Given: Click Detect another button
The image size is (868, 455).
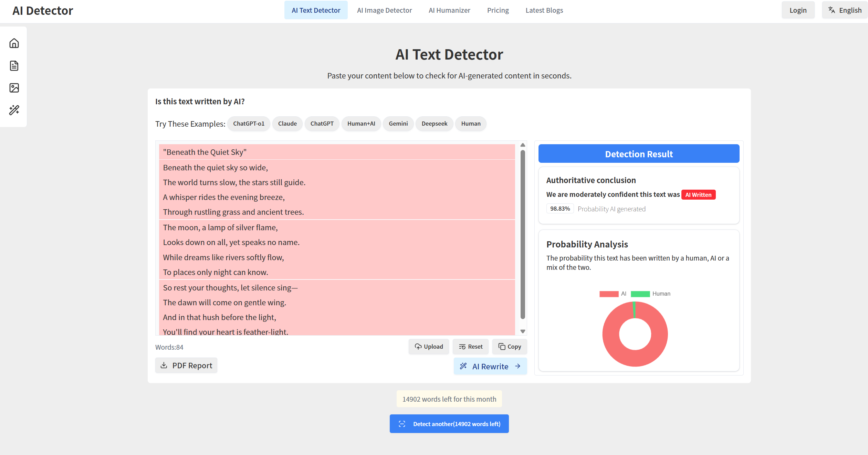Looking at the screenshot, I should tap(449, 424).
